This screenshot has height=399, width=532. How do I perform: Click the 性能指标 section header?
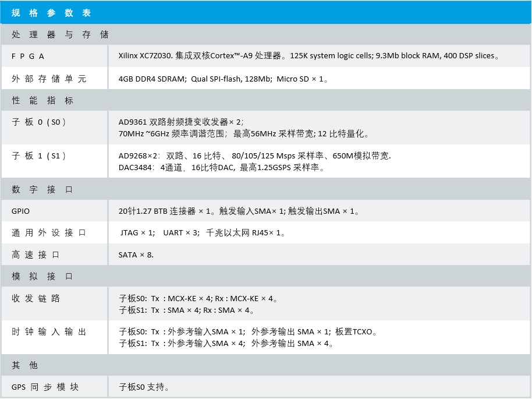click(43, 101)
